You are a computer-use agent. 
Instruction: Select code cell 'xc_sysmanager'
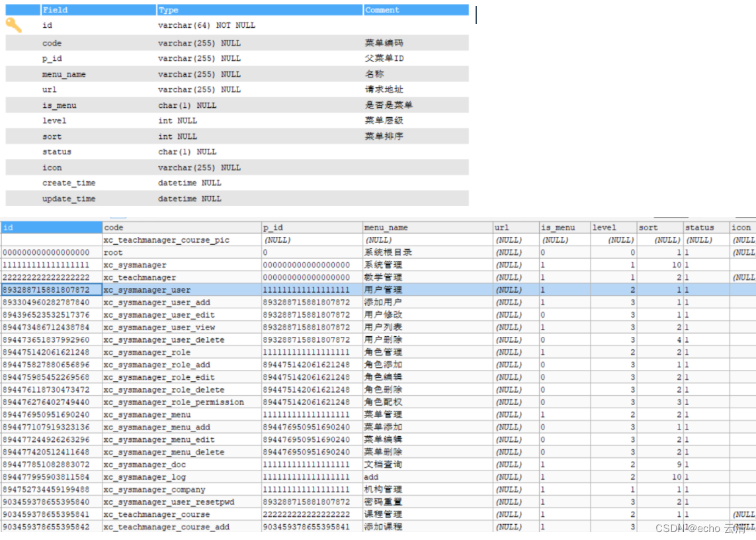tap(182, 265)
